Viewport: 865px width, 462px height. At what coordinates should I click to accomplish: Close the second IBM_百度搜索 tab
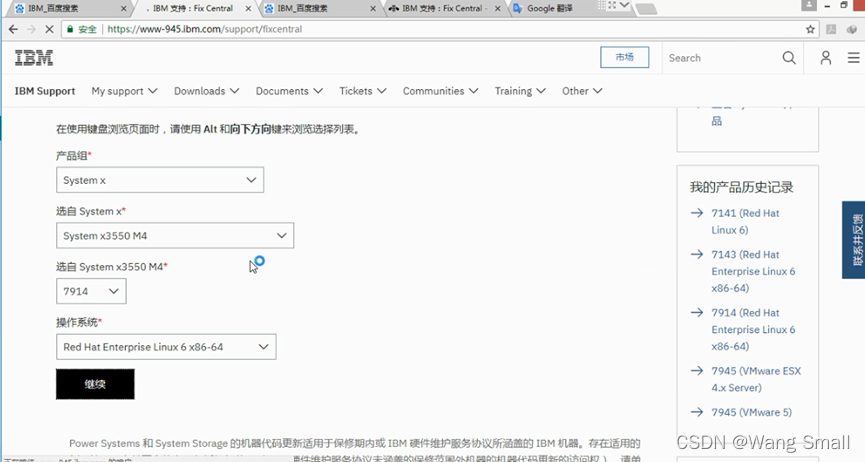pos(373,8)
